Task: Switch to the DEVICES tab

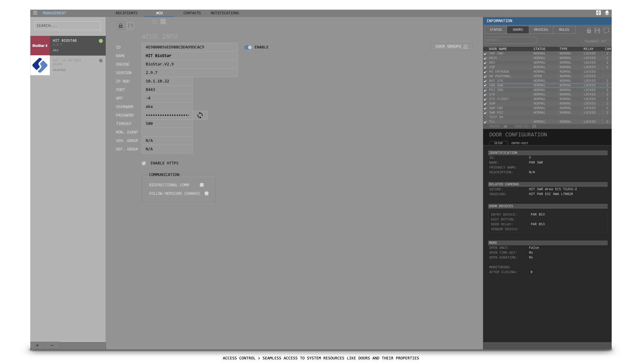Action: (541, 29)
